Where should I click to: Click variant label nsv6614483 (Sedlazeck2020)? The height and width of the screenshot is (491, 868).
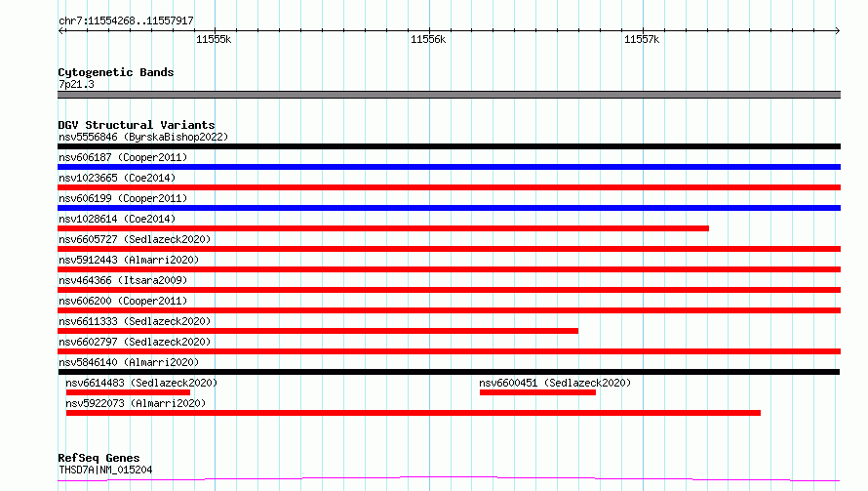tap(141, 383)
